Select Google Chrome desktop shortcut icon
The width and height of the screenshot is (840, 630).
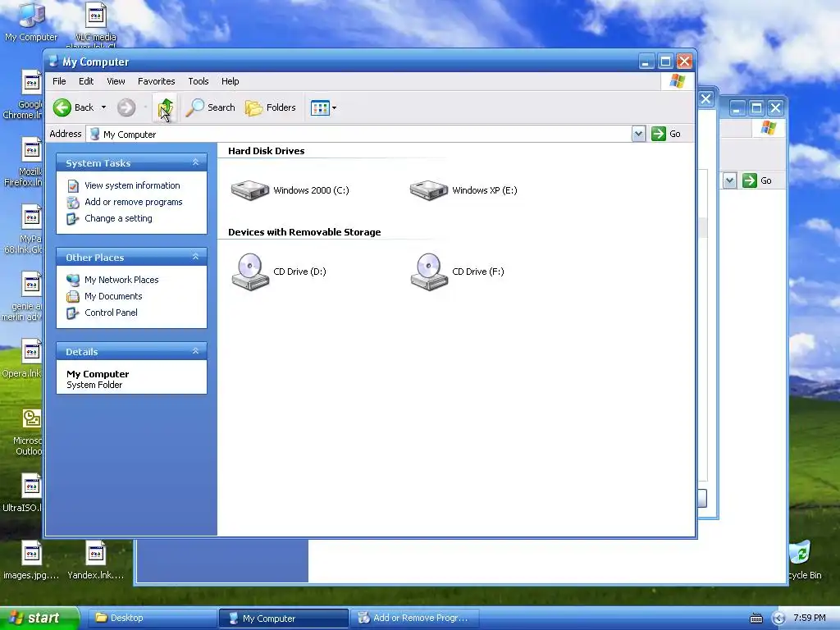tap(24, 95)
